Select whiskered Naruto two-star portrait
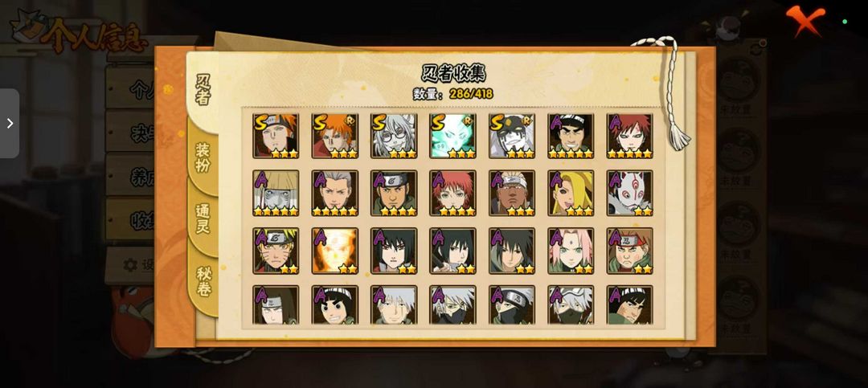 [276, 251]
